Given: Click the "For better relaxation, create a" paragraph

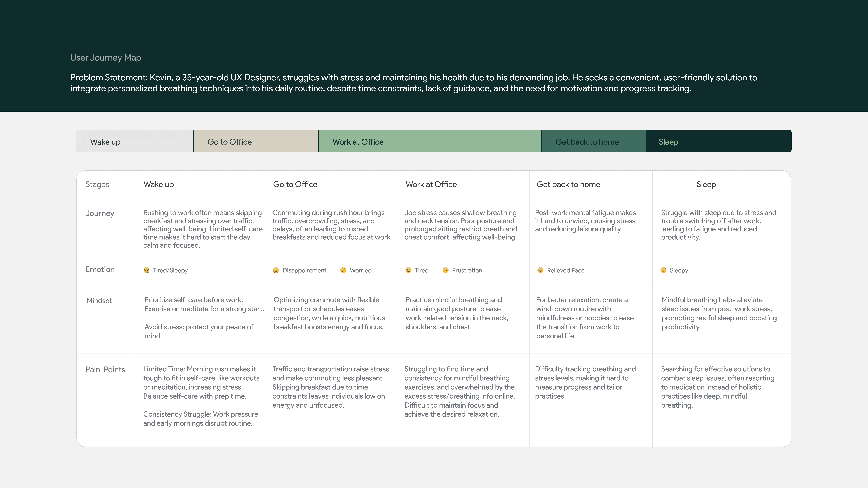Looking at the screenshot, I should tap(585, 318).
